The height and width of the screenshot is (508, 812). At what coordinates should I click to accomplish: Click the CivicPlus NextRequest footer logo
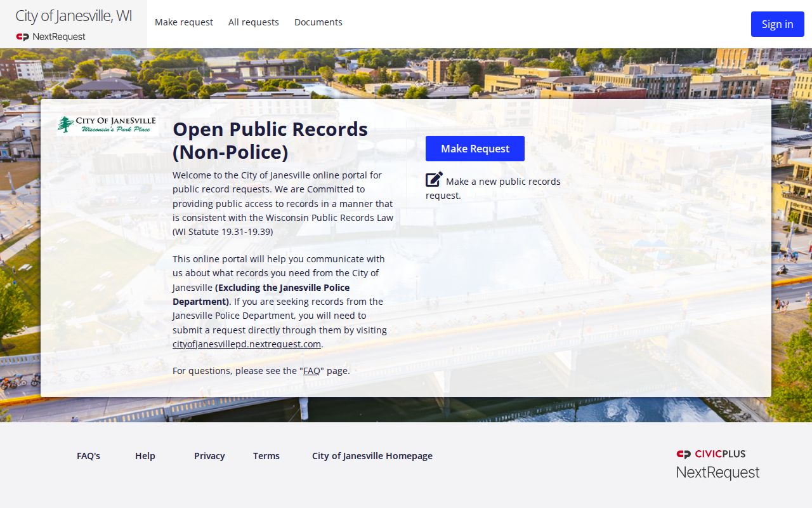717,464
